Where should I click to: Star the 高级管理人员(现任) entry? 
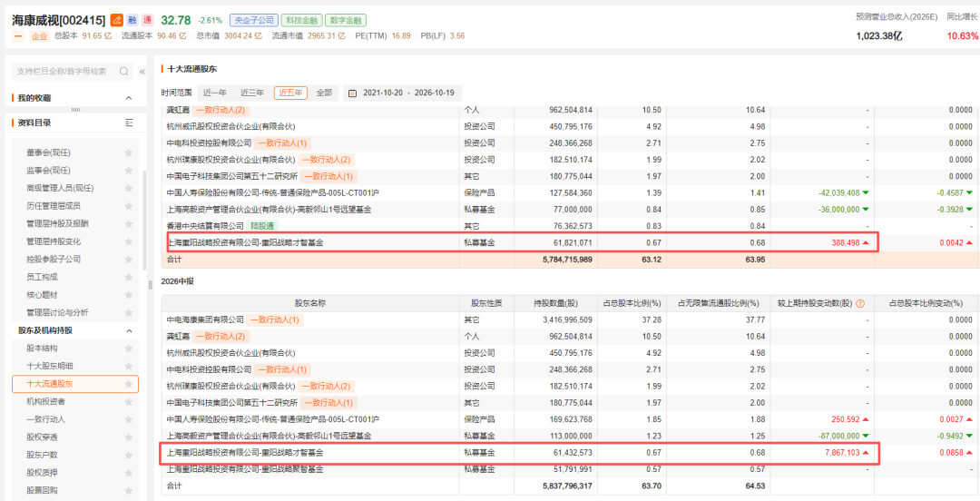(x=129, y=188)
